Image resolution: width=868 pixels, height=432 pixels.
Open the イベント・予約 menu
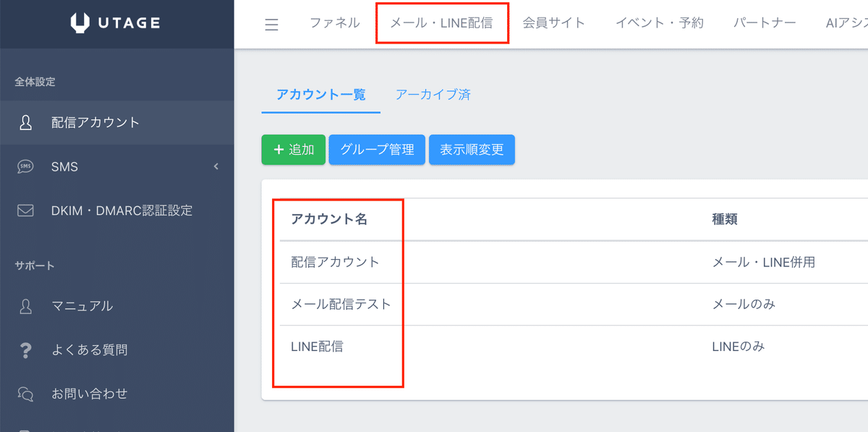point(659,23)
